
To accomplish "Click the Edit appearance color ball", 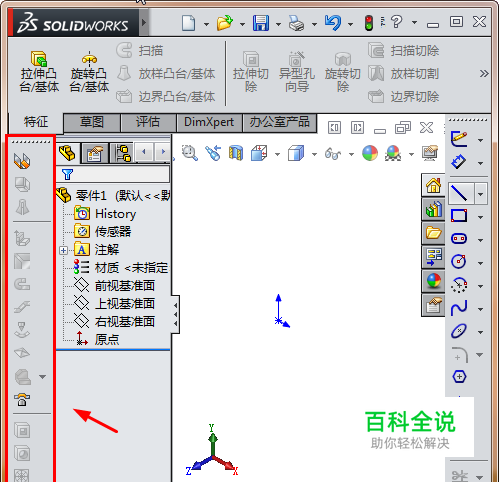I will [370, 153].
